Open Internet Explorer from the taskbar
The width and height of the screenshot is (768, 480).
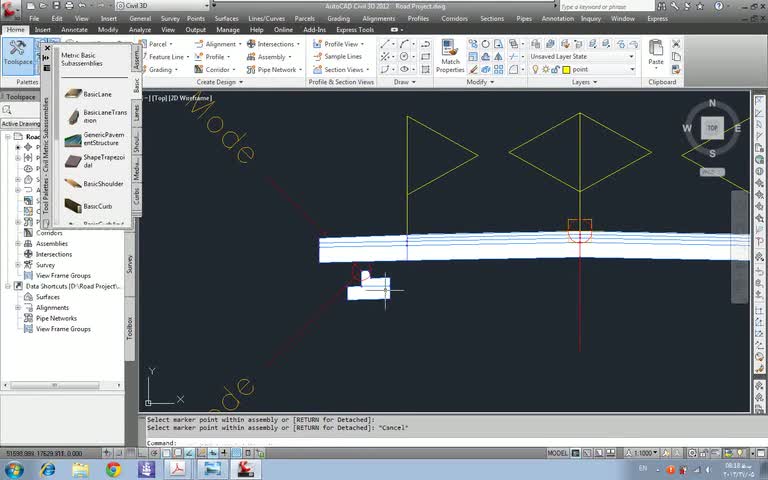[x=48, y=469]
